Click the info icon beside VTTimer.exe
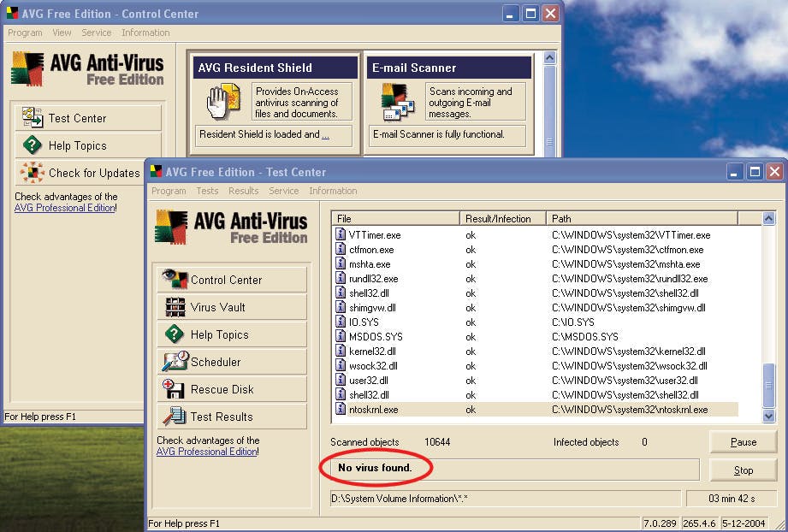The height and width of the screenshot is (532, 788). pos(341,234)
